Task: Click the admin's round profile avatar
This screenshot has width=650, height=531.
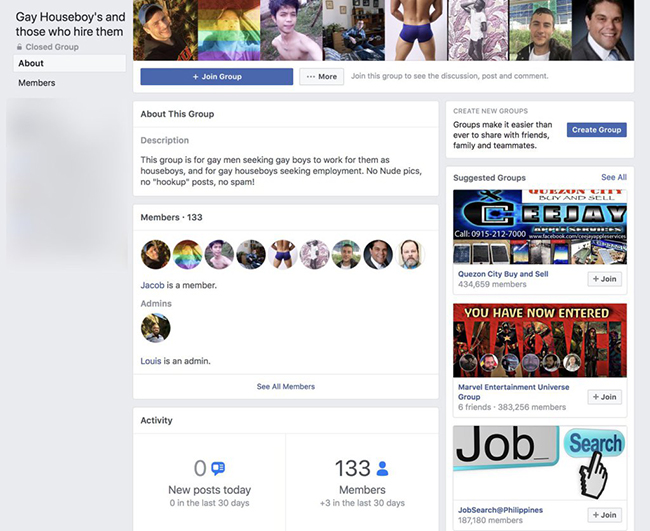Action: 155,328
